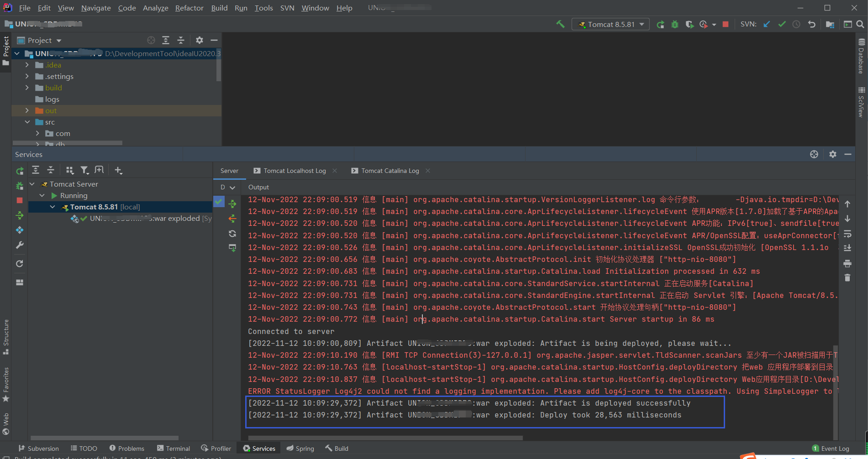The image size is (868, 459).
Task: Expand all nodes in the Project panel
Action: 166,40
